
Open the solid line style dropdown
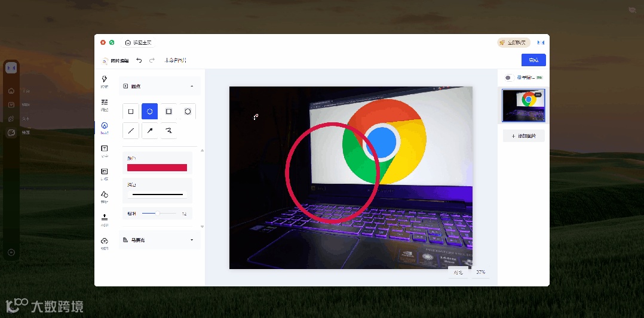pos(157,194)
